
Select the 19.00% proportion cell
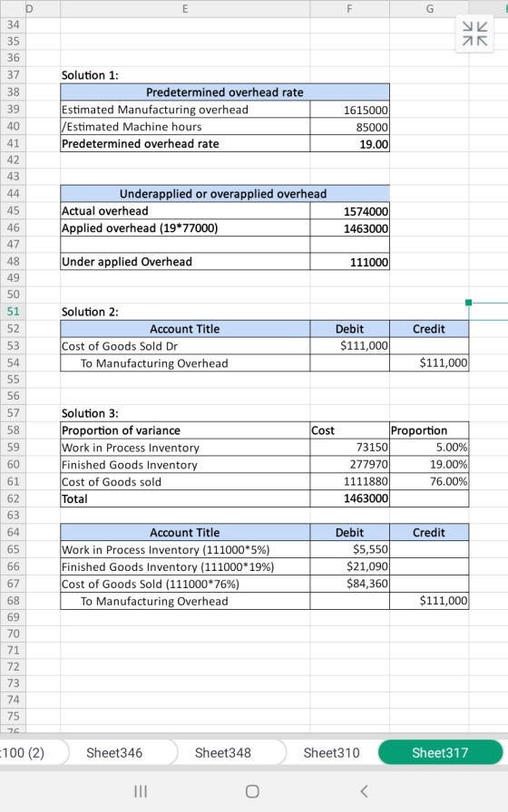pyautogui.click(x=429, y=465)
